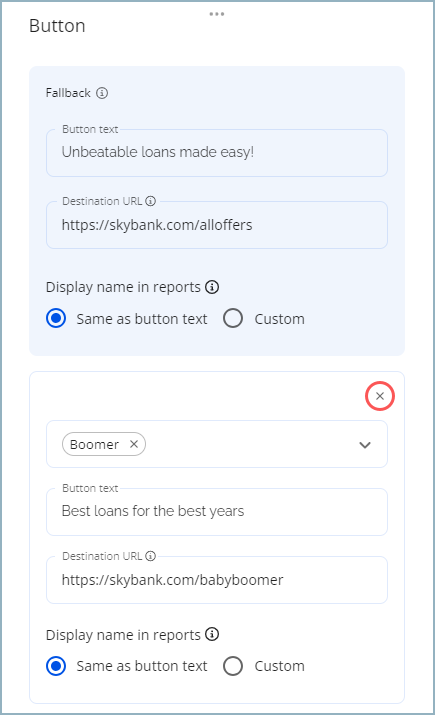Viewport: 435px width, 715px height.
Task: Click info icon beside Fallback Destination URL
Action: pos(150,201)
